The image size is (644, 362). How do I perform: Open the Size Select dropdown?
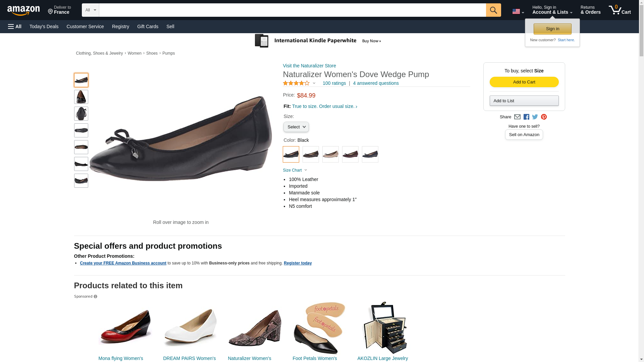coord(296,127)
